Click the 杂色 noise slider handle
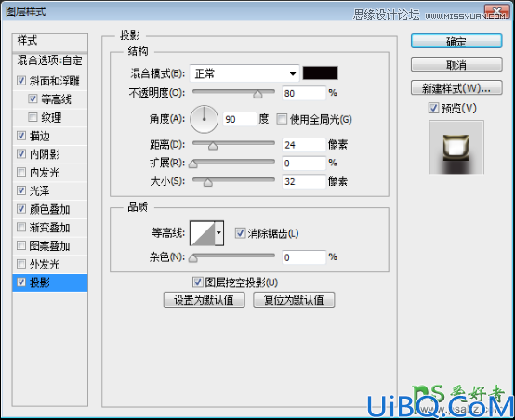 [193, 258]
